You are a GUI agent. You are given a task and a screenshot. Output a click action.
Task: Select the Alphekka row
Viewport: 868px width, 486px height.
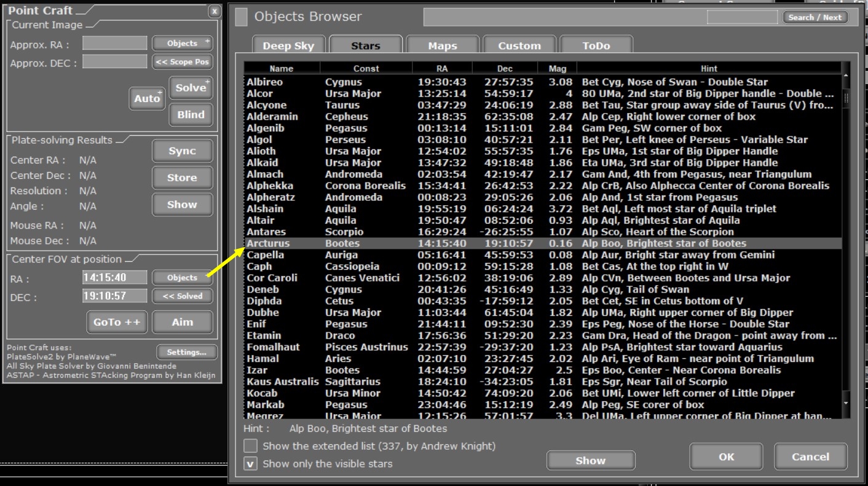(x=542, y=186)
